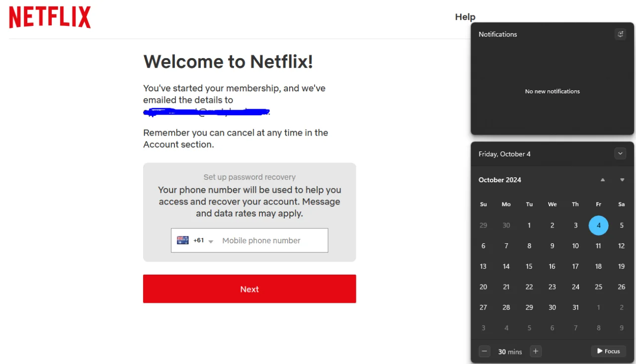
Task: Go to next month with down arrow
Action: tap(622, 180)
